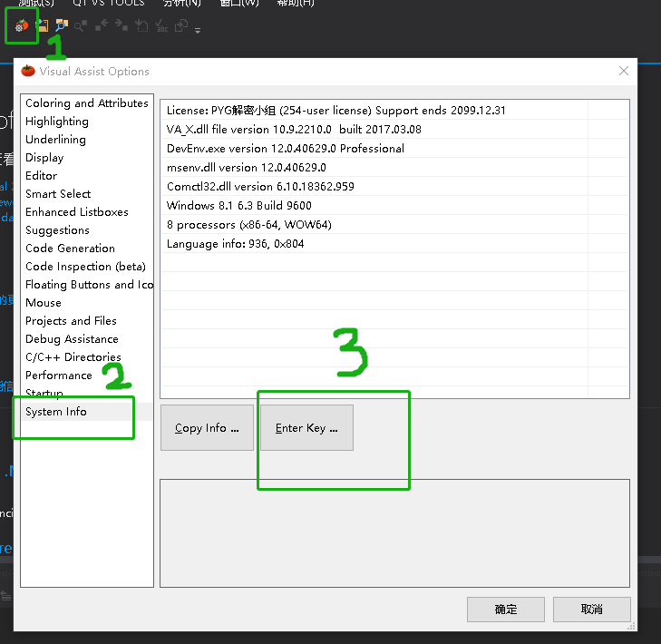Click the grayed find references icon
Viewport: 661px width, 644px height.
click(81, 26)
